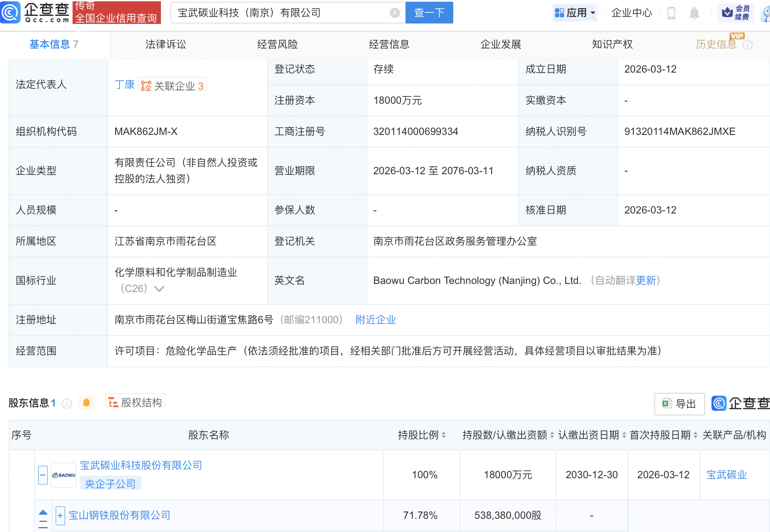Click the Excel icon on 导出 button

pyautogui.click(x=667, y=403)
